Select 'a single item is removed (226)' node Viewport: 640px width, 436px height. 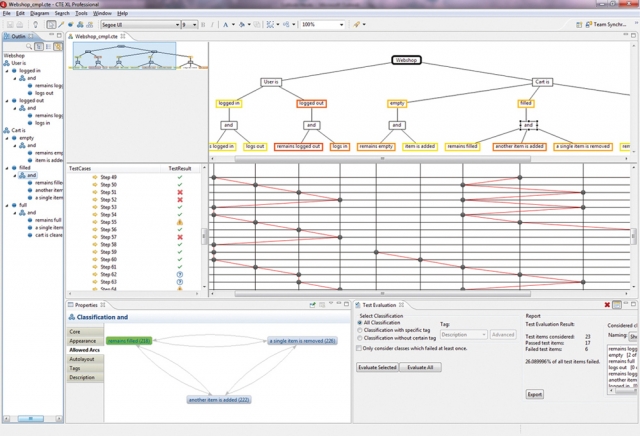(302, 340)
